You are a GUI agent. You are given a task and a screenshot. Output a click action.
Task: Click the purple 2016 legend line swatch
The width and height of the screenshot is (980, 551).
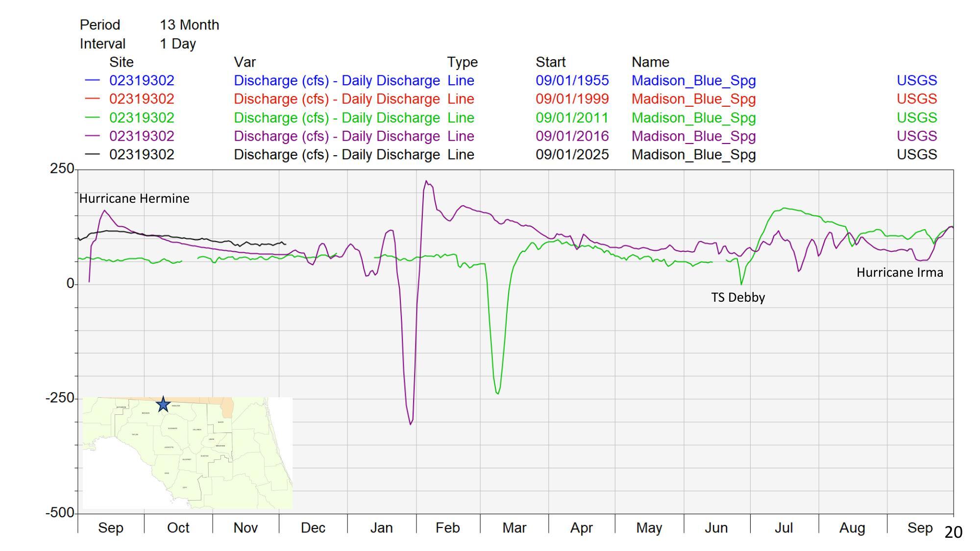92,136
